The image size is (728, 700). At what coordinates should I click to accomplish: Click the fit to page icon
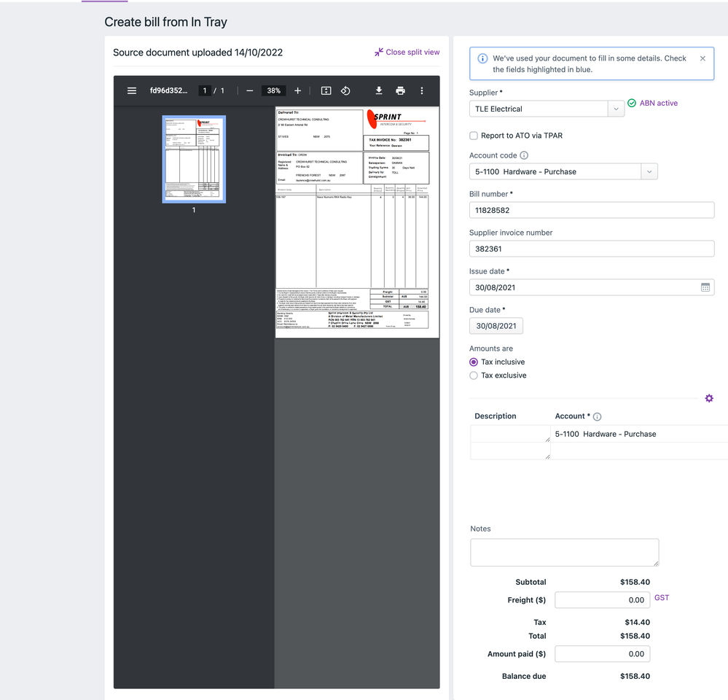[x=326, y=91]
